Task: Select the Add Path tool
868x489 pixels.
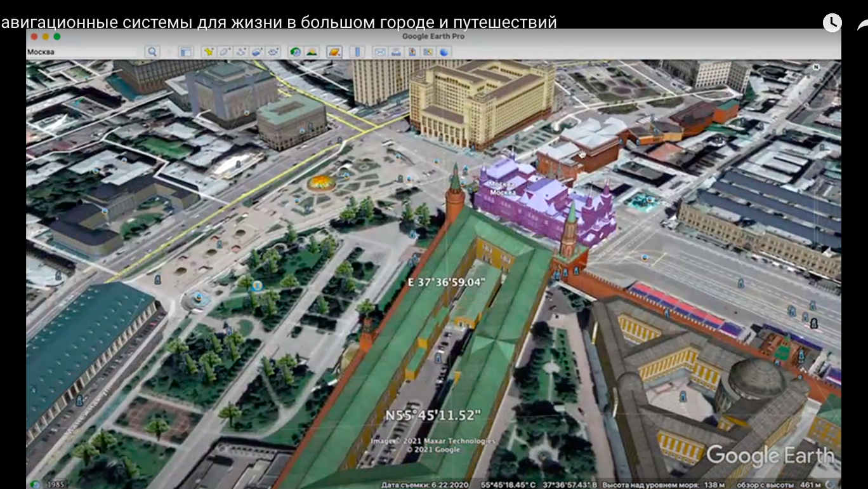Action: 241,52
